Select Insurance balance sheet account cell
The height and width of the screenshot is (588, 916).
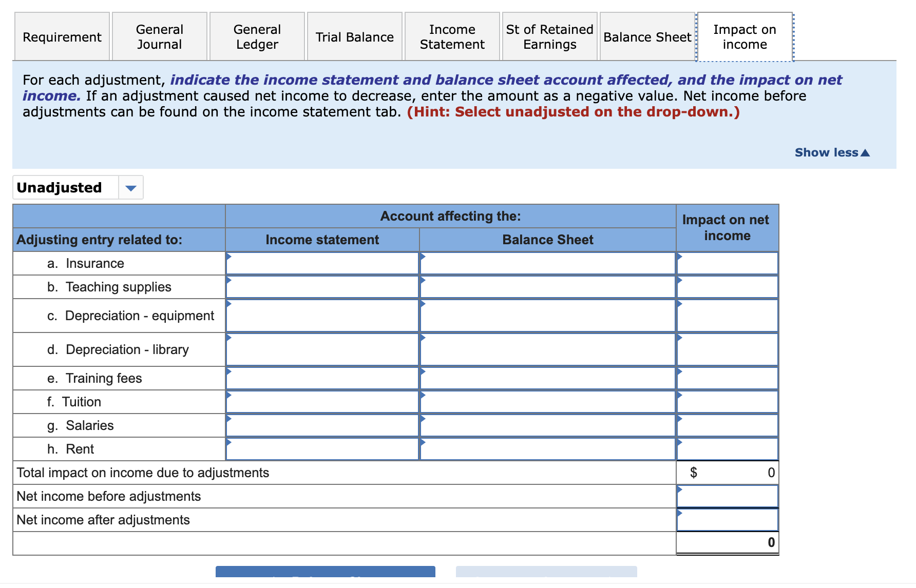coord(548,263)
